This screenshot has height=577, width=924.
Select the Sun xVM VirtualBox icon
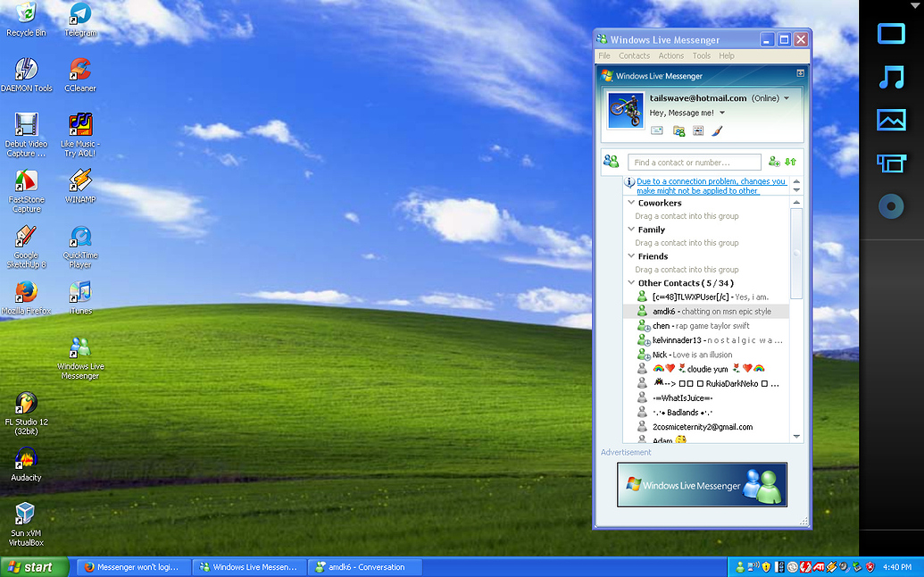(x=26, y=524)
